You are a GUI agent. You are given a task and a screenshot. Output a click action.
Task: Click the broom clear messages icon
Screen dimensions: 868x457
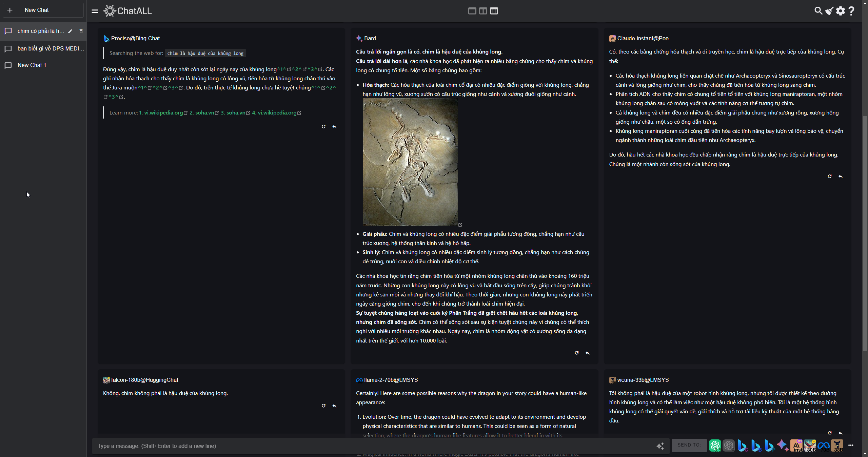coord(829,11)
